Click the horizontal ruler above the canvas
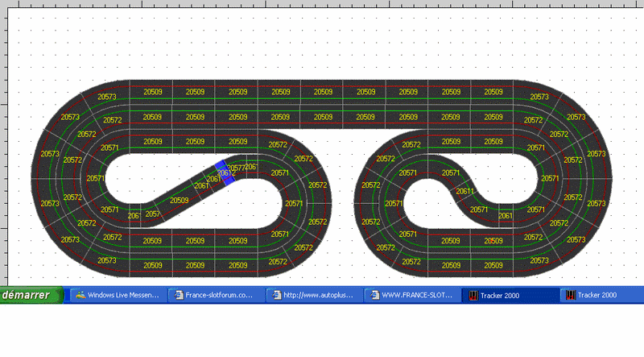This screenshot has width=644, height=357. [x=322, y=4]
